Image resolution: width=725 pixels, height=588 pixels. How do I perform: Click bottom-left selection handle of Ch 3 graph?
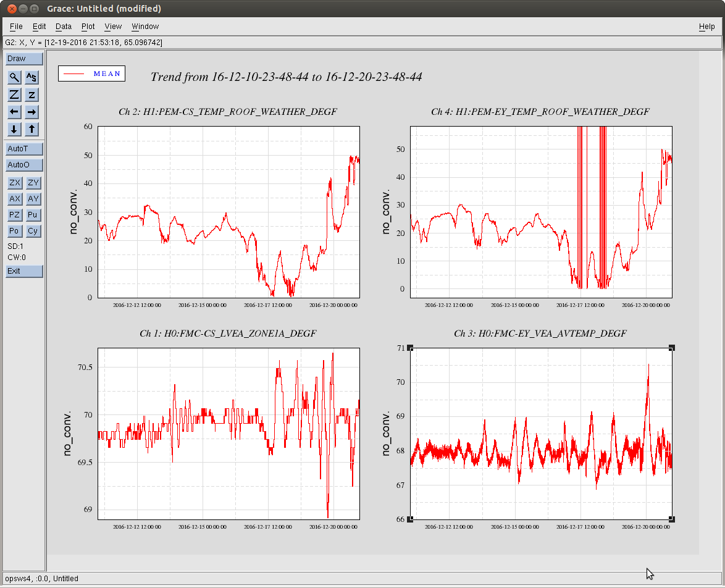(x=410, y=519)
